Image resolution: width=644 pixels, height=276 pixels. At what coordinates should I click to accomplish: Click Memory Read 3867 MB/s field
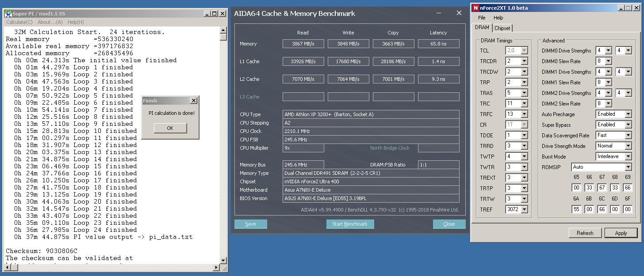tap(303, 44)
